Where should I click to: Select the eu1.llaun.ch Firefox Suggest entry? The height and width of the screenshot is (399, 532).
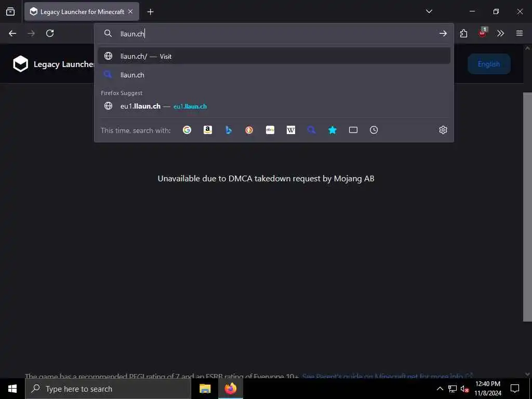pyautogui.click(x=274, y=106)
